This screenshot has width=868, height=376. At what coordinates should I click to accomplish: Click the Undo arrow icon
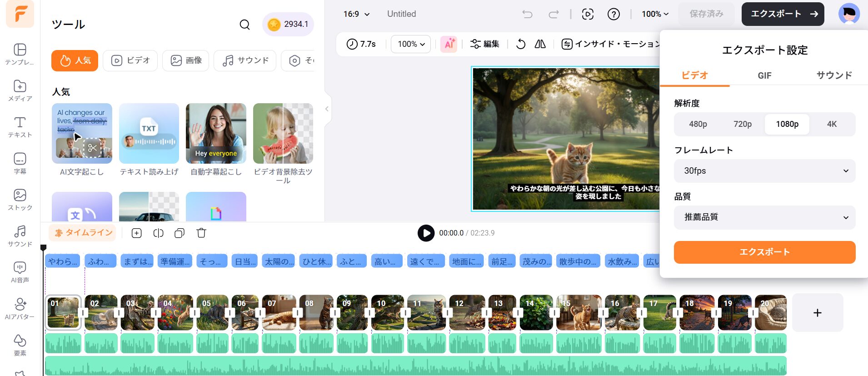coord(527,14)
